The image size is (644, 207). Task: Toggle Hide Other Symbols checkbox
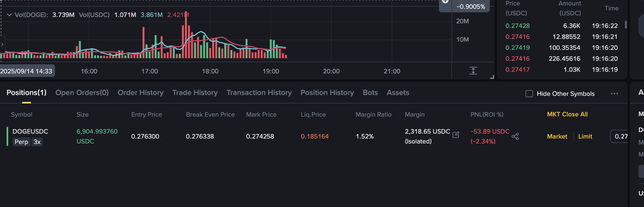(529, 94)
